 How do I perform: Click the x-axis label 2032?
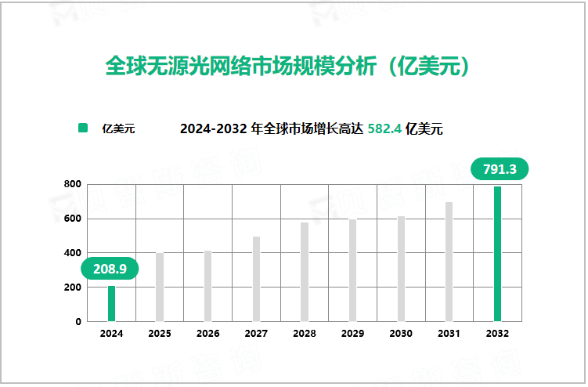pos(497,333)
